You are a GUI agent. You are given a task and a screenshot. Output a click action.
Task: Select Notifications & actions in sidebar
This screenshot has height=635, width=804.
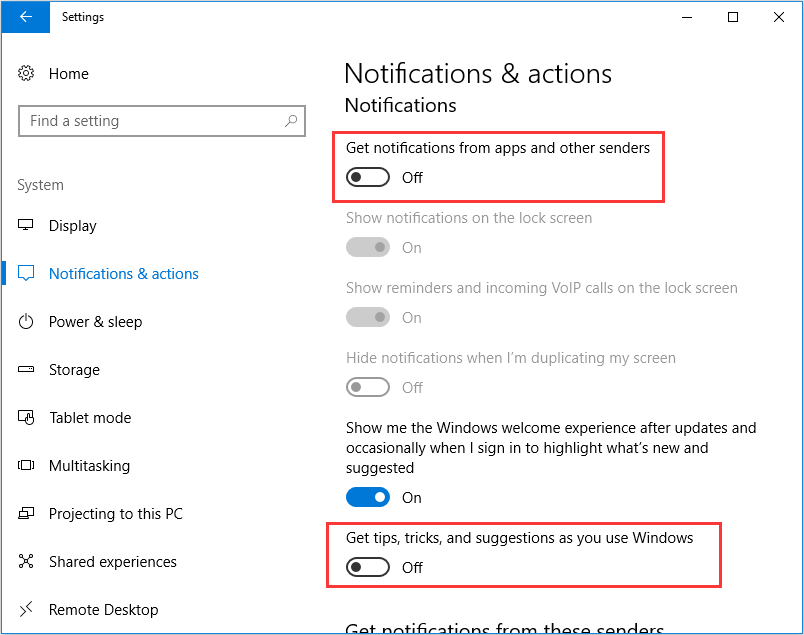click(x=122, y=273)
